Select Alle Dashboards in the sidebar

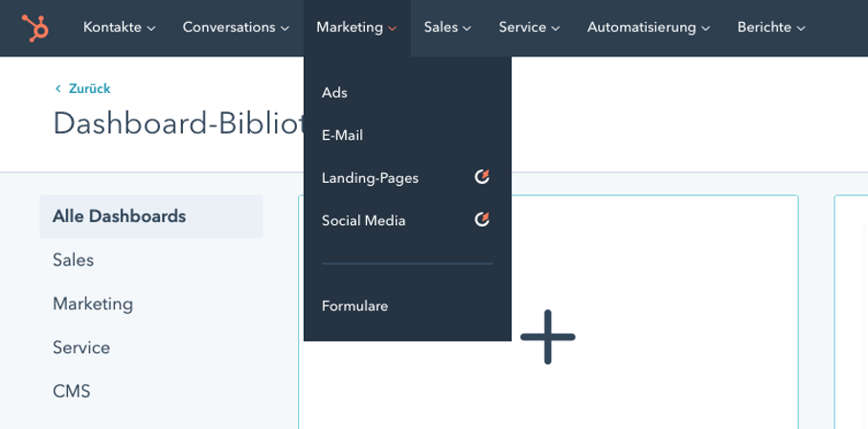click(x=151, y=216)
